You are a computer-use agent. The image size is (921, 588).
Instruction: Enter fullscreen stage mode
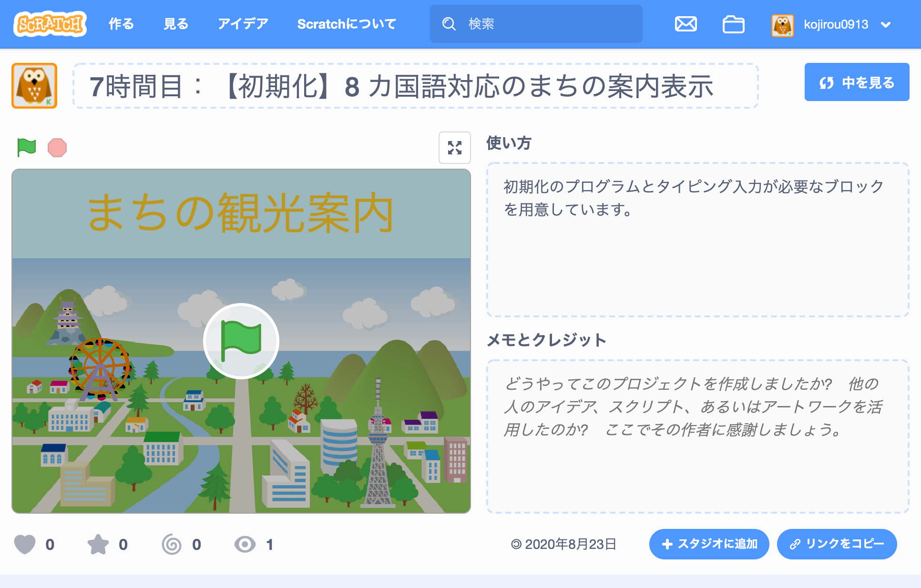pos(454,148)
